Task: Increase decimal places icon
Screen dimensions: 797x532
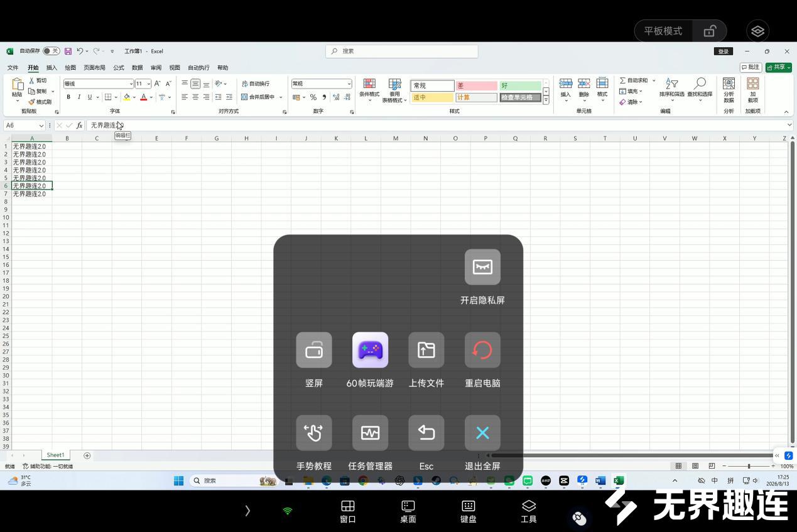Action: pos(336,97)
